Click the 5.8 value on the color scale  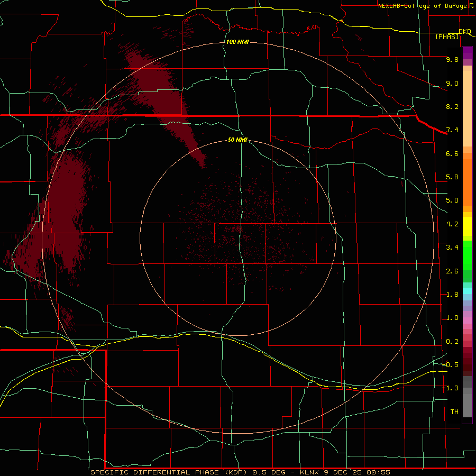(452, 177)
